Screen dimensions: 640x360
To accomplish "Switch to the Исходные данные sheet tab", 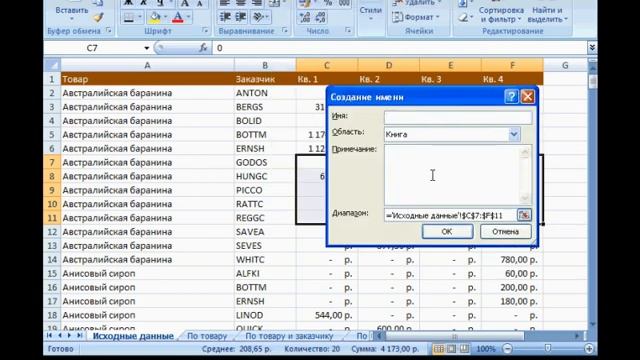I will pyautogui.click(x=133, y=336).
